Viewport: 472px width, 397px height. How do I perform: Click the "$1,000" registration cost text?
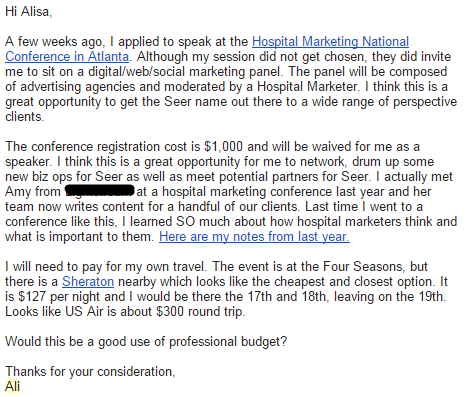click(223, 147)
